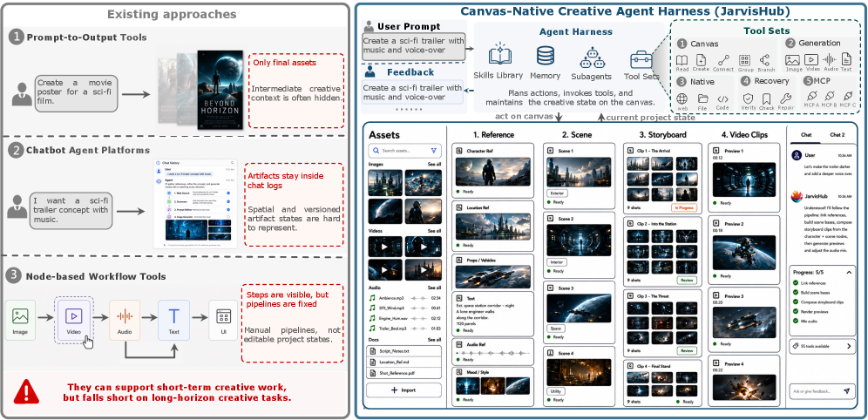Click the Generation Image tool icon
Viewport: 868px width, 420px height.
coord(792,59)
